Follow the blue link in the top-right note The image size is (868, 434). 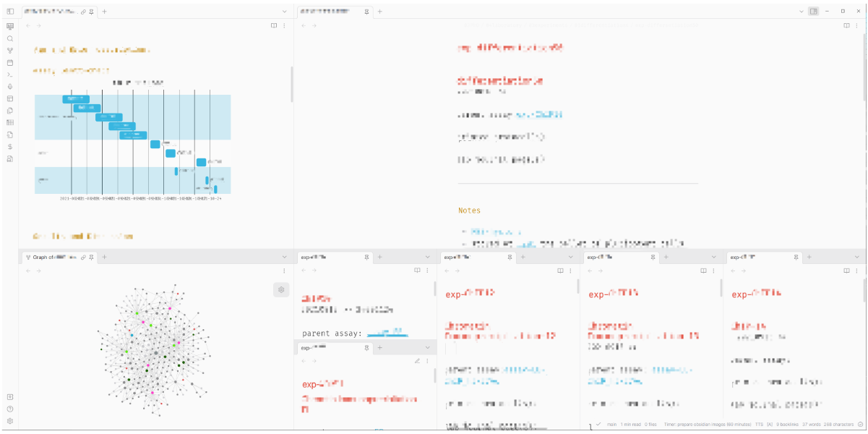(540, 115)
